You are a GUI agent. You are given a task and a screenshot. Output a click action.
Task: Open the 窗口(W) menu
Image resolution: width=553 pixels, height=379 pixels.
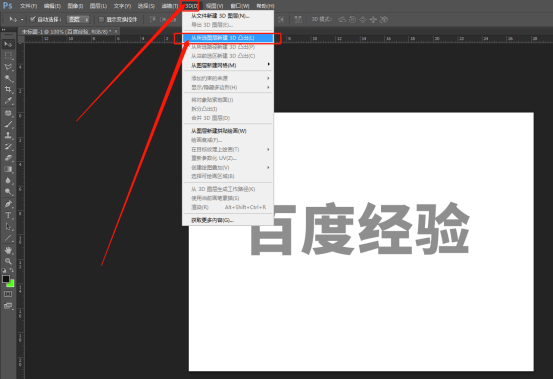pyautogui.click(x=240, y=6)
